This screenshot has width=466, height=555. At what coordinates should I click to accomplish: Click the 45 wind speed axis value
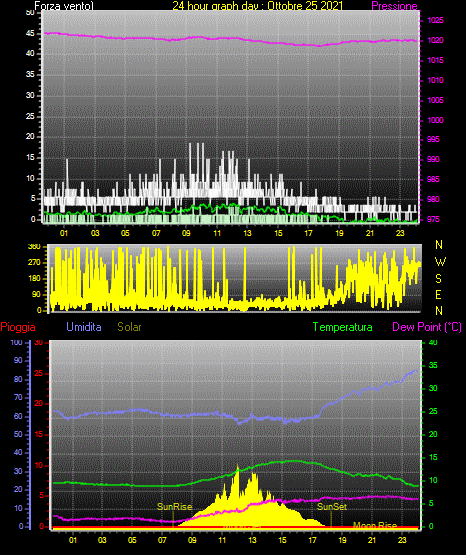30,34
